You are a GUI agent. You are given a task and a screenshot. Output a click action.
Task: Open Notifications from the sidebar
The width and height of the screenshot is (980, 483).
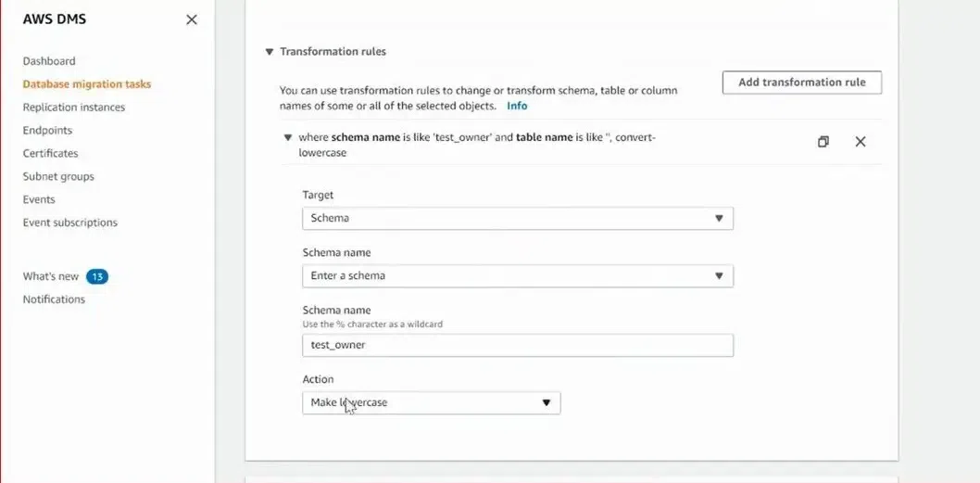pyautogui.click(x=54, y=299)
